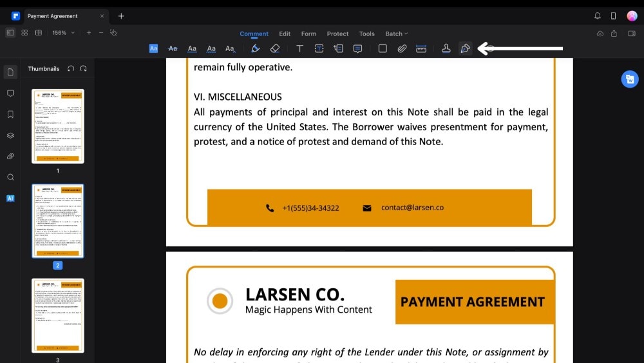
Task: Select the Caret insert text tool
Action: pyautogui.click(x=230, y=48)
